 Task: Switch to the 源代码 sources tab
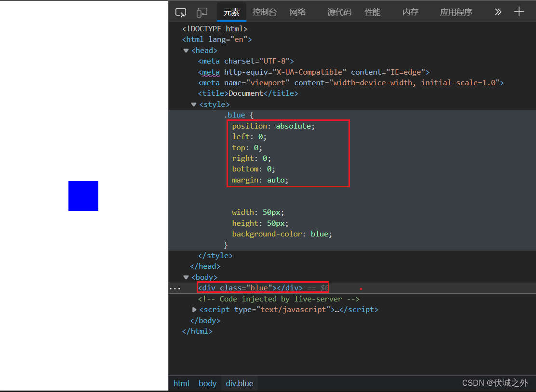(339, 13)
